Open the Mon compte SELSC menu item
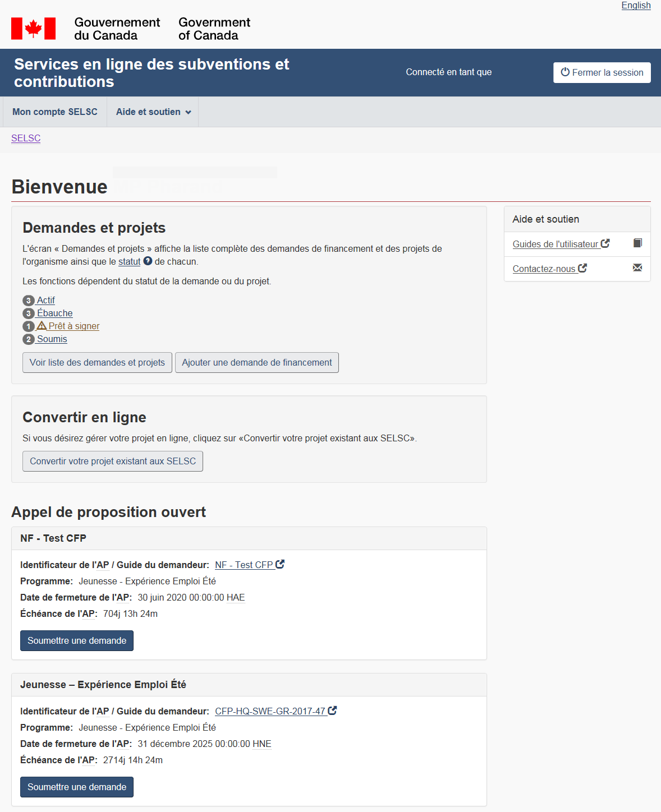 pos(55,112)
